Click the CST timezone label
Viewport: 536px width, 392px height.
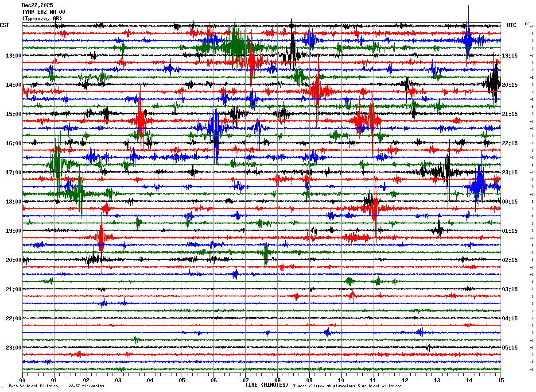(x=4, y=25)
